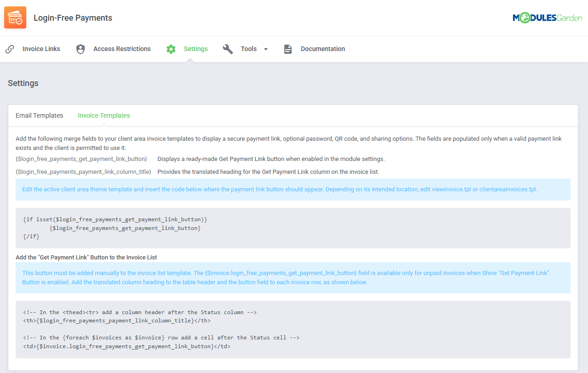
Task: Click the '{if isset(' code line
Action: 115,219
